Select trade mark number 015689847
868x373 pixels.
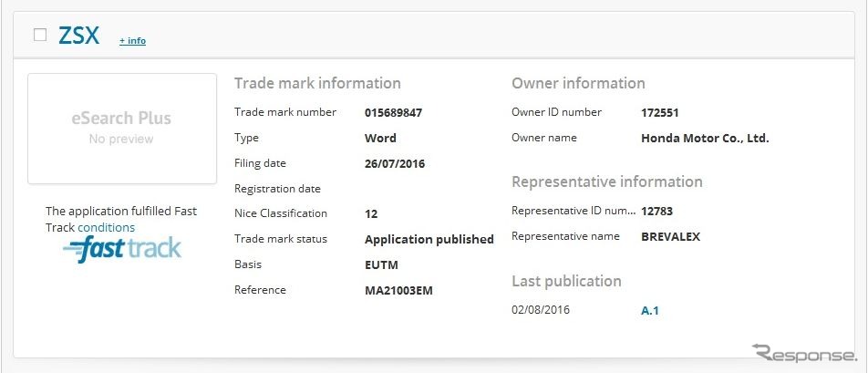[x=393, y=113]
